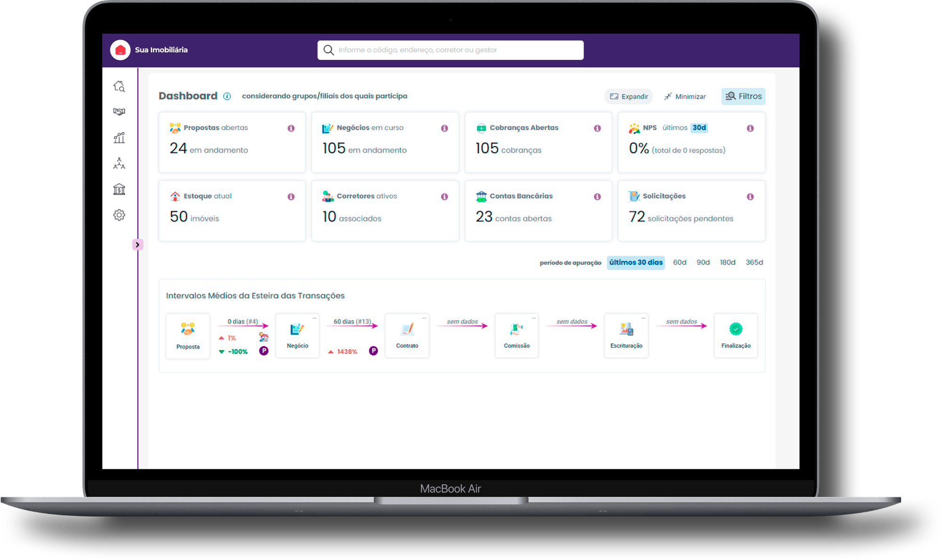Click info icon on Solicitações card
The width and height of the screenshot is (942, 560).
point(750,196)
